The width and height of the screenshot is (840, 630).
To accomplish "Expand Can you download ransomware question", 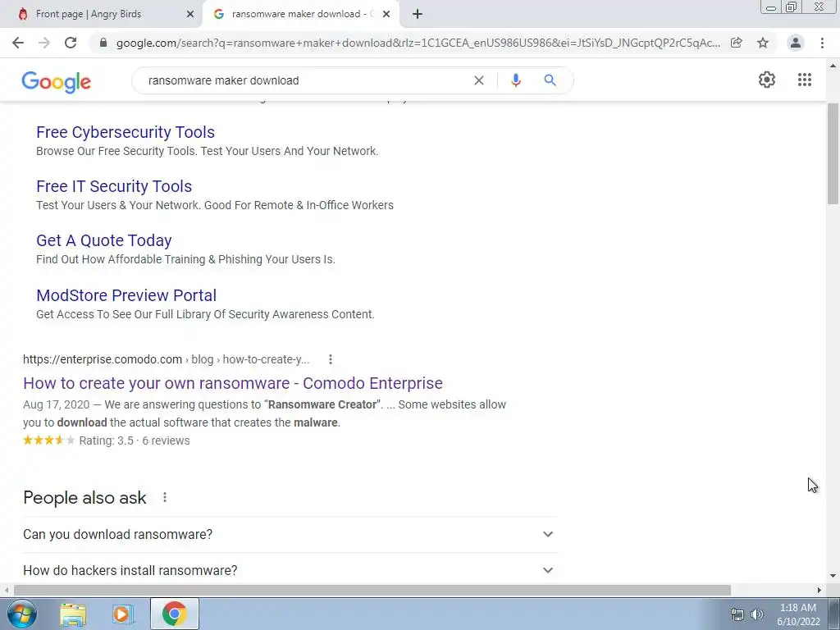I will pyautogui.click(x=290, y=535).
